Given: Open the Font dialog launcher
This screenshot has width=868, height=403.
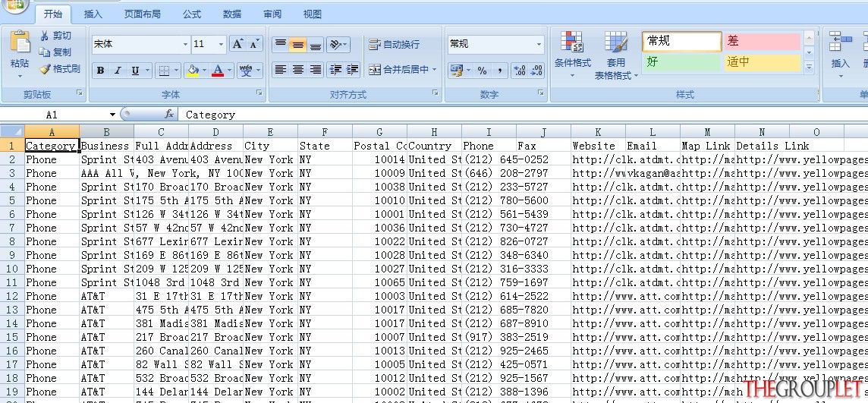Looking at the screenshot, I should [259, 93].
